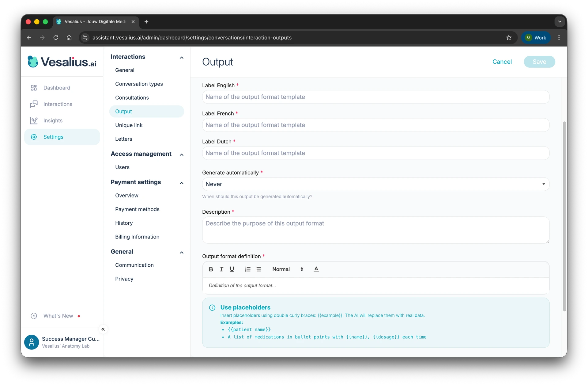
Task: Click the Label English input field
Action: point(375,97)
